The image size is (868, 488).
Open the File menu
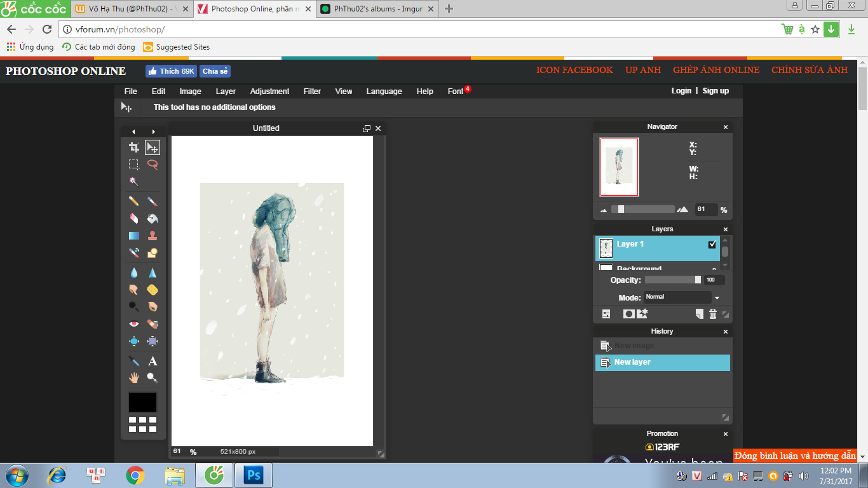point(131,91)
